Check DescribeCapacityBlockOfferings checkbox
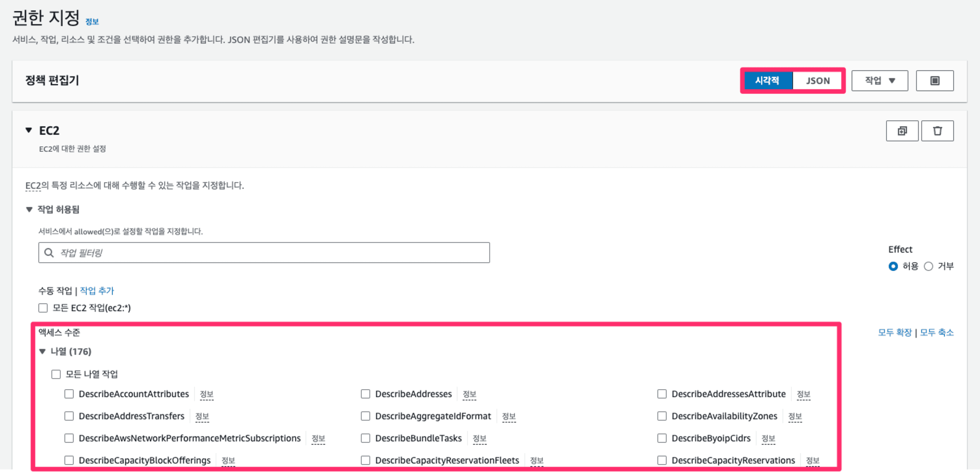Viewport: 980px width, 472px height. click(69, 460)
